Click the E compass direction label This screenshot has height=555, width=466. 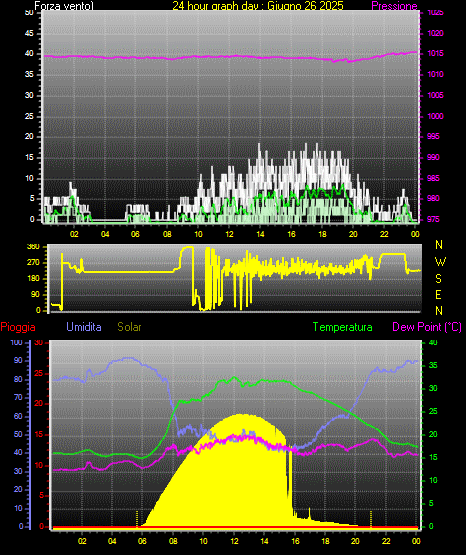pyautogui.click(x=438, y=294)
